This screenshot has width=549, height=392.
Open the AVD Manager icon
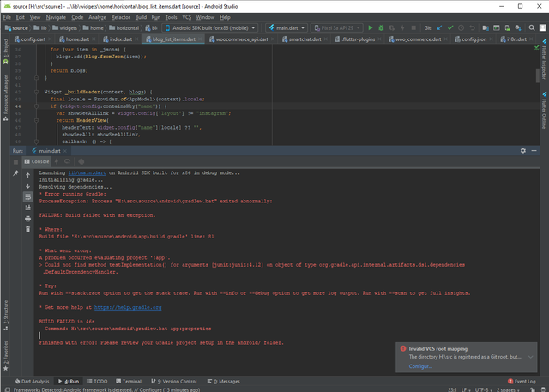coord(507,28)
